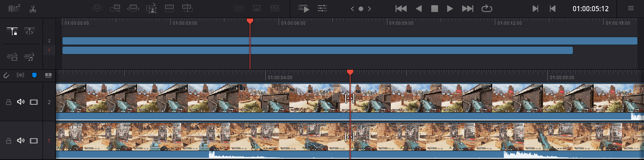Toggle snapping with the magnet icon
This screenshot has width=644, height=160.
click(6, 75)
